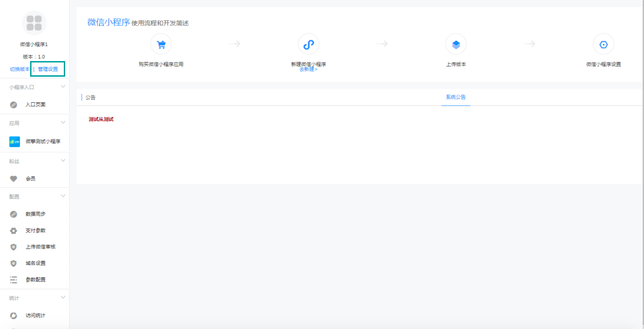
Task: Click the 管理设置 link
Action: [48, 69]
